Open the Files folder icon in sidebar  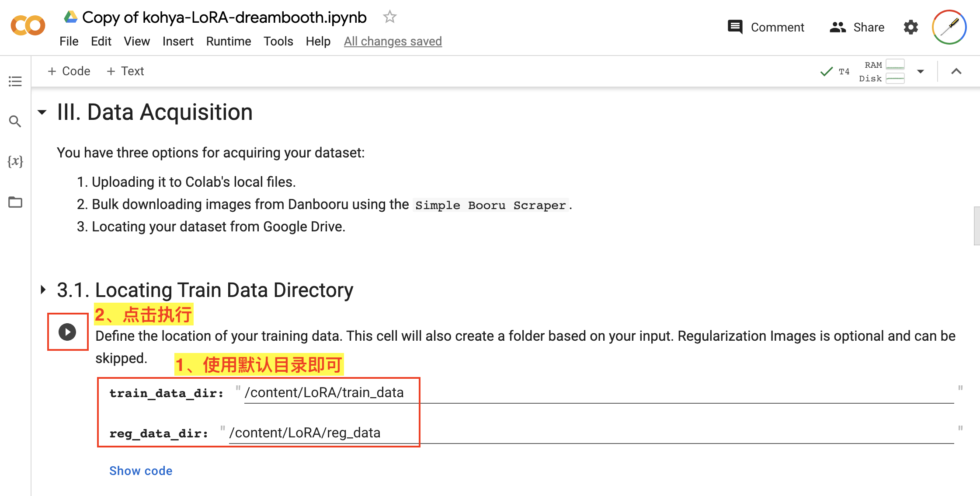pos(15,202)
